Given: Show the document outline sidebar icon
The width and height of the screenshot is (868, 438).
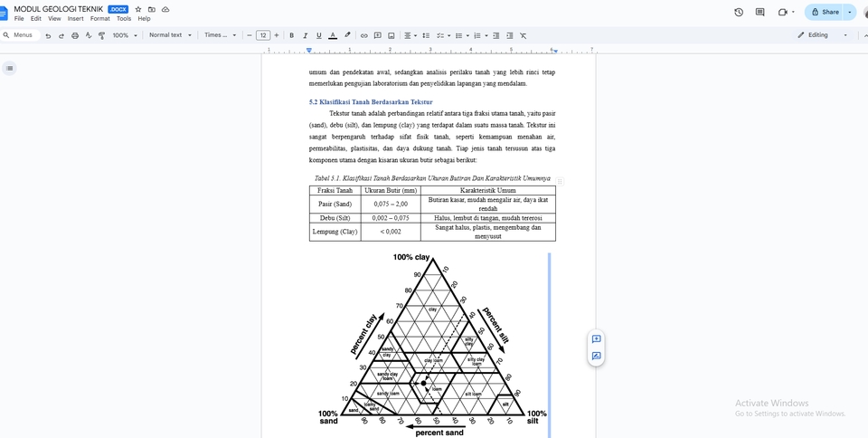Looking at the screenshot, I should 9,68.
